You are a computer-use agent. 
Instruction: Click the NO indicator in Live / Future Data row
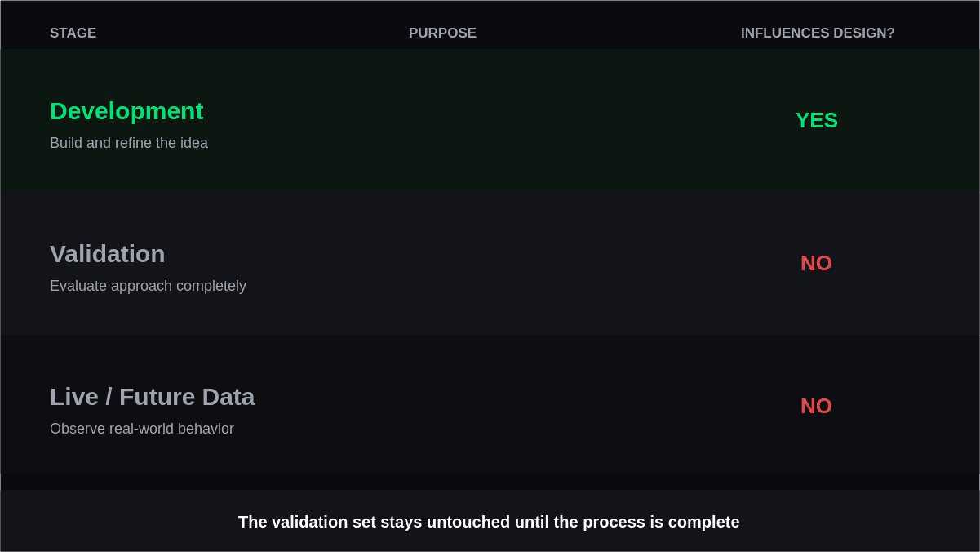816,406
